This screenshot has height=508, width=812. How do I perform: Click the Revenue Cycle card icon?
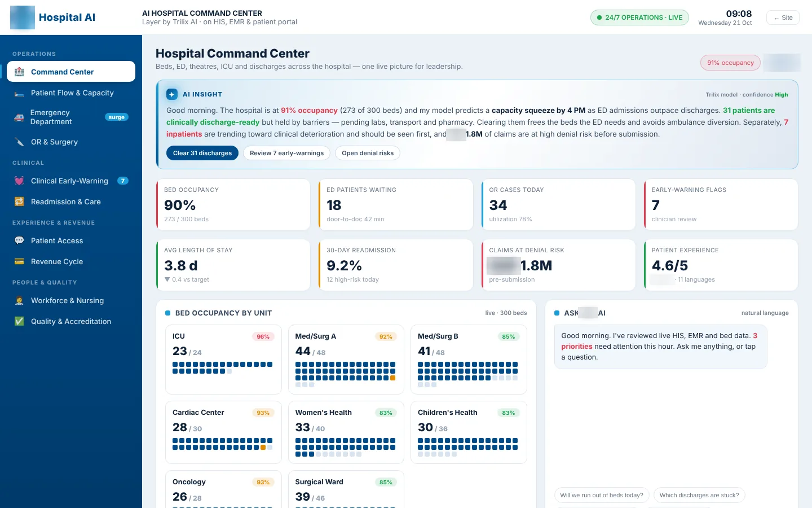[19, 262]
